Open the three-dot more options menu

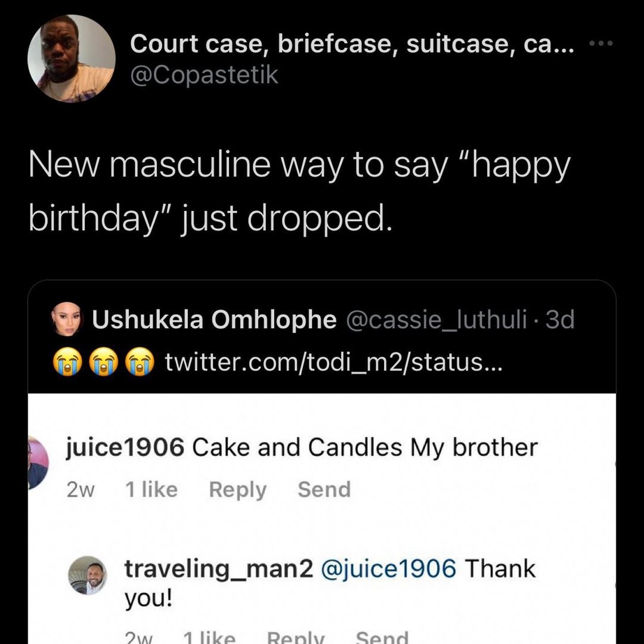[x=603, y=43]
